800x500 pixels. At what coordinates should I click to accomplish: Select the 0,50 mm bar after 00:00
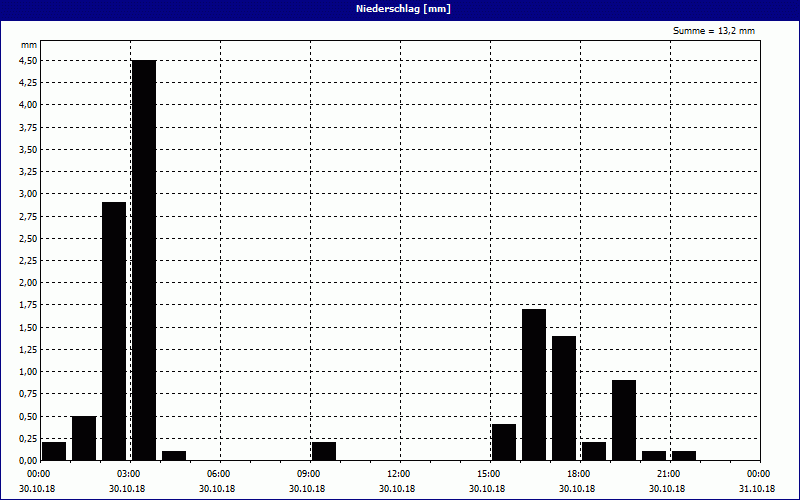coord(84,438)
